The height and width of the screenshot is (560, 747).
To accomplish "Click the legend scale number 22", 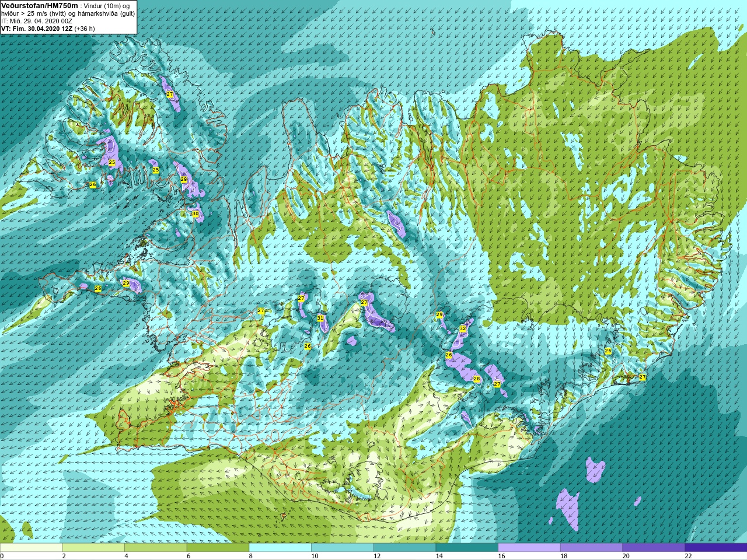I will (x=688, y=556).
